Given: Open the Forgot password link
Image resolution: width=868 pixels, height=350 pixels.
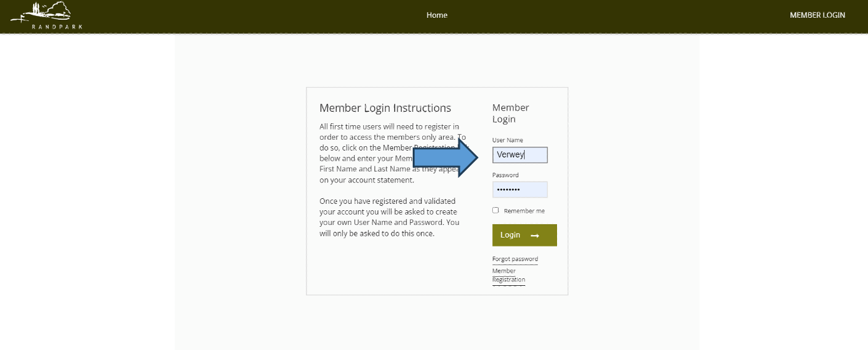Looking at the screenshot, I should [515, 259].
